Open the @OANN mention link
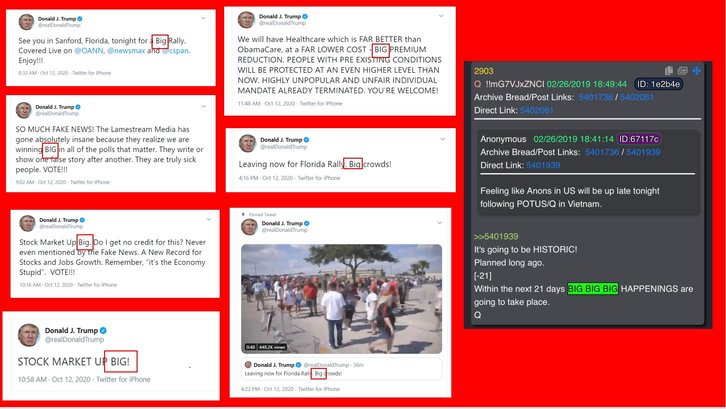This screenshot has width=726, height=409. [x=89, y=50]
